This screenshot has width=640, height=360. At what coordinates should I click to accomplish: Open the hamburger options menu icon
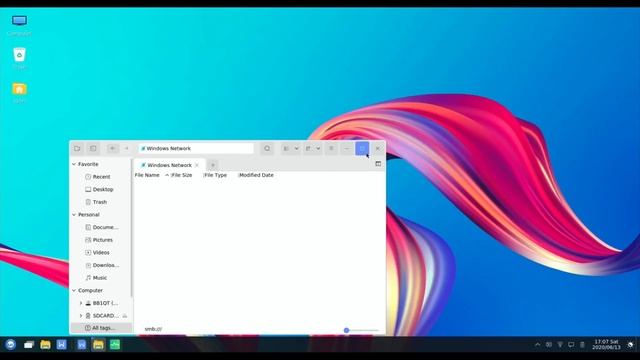pos(331,149)
